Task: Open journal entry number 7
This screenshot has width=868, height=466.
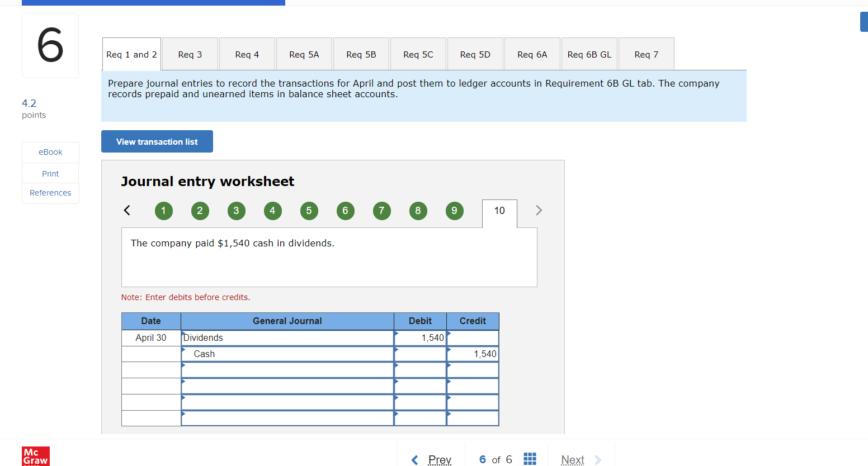Action: point(381,211)
